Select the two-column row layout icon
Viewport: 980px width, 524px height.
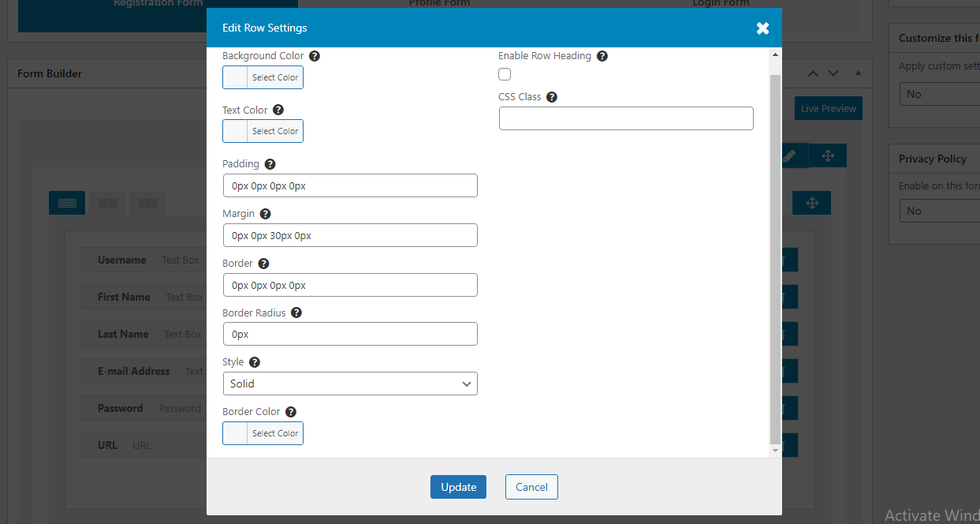[106, 203]
